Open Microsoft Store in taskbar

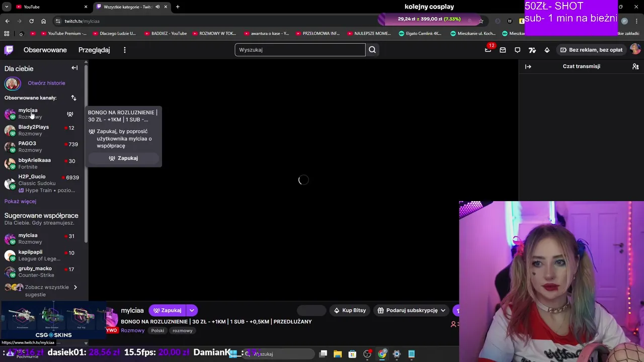(352, 354)
